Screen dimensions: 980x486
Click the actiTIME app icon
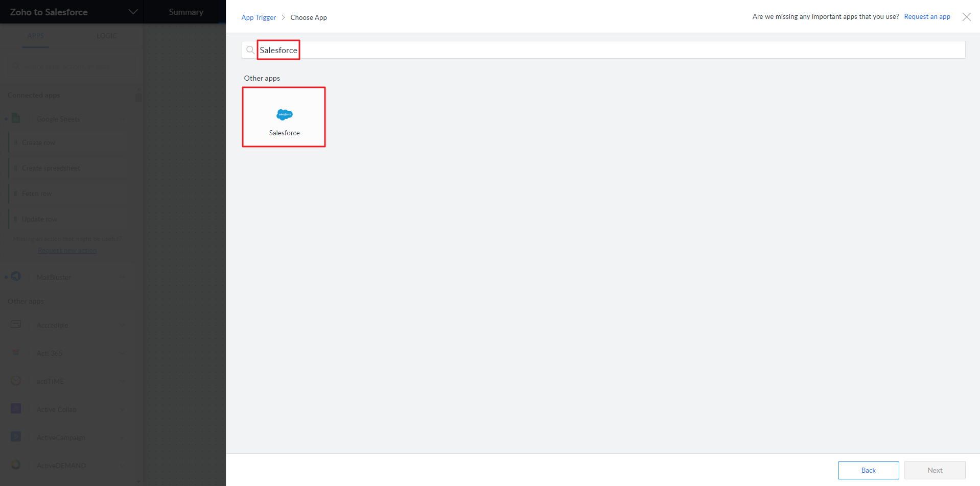(x=16, y=381)
